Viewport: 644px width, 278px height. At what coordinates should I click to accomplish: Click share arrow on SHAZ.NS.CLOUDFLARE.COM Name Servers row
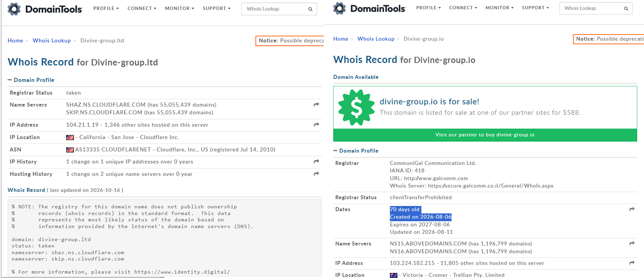(316, 105)
